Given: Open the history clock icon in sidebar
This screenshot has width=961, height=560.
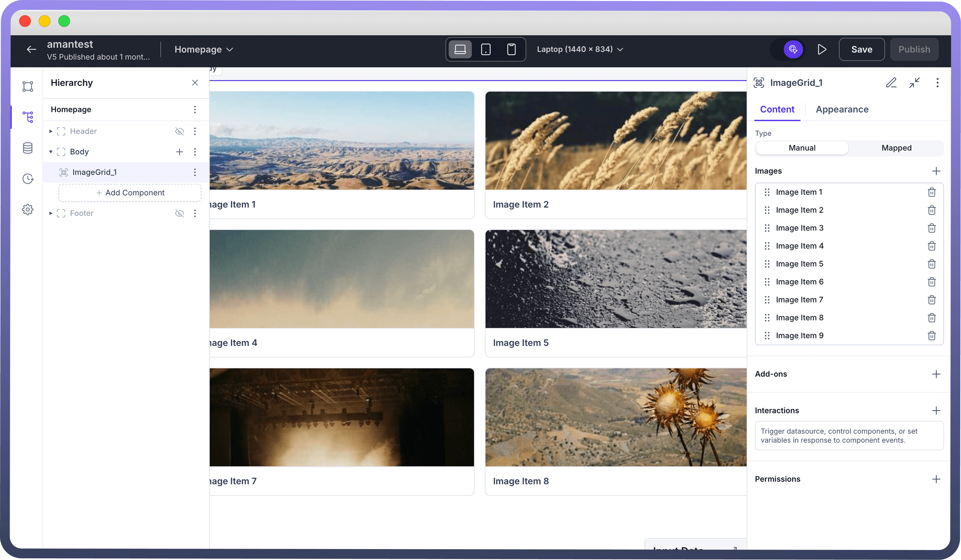Looking at the screenshot, I should click(27, 179).
